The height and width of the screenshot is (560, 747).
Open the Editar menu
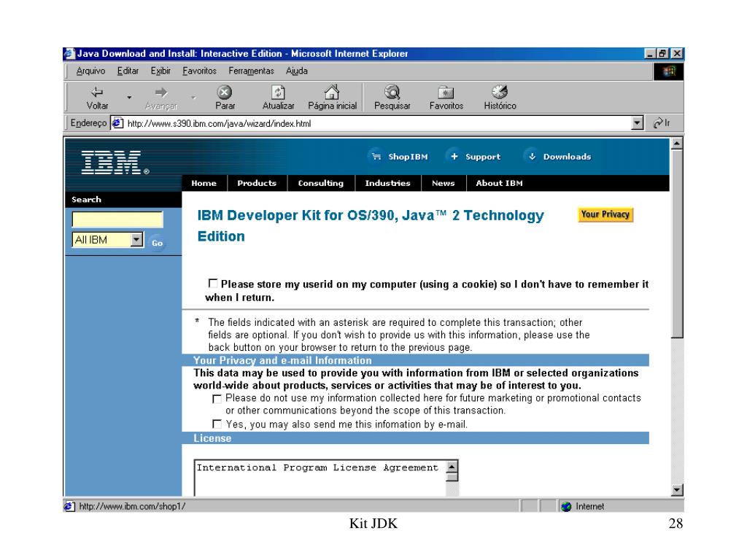click(x=128, y=71)
